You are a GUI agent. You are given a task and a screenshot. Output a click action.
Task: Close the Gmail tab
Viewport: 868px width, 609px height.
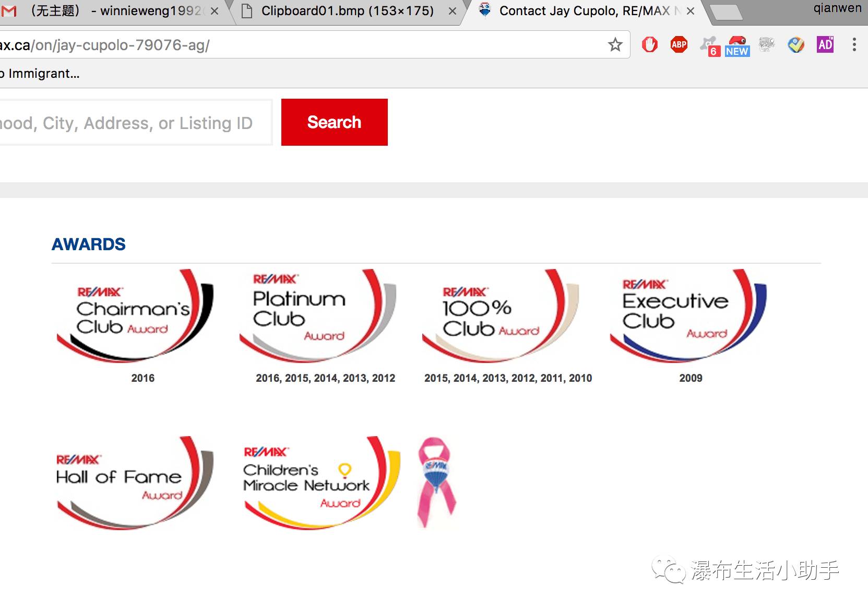(215, 11)
